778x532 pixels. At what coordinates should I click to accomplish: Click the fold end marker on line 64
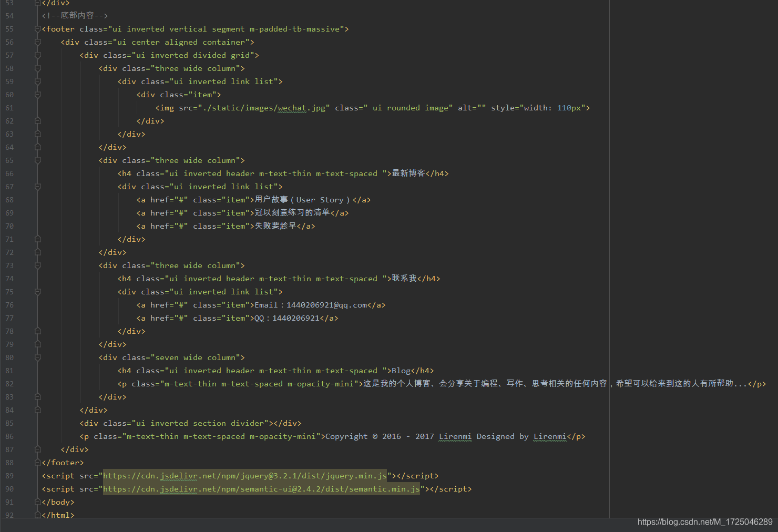click(x=38, y=147)
